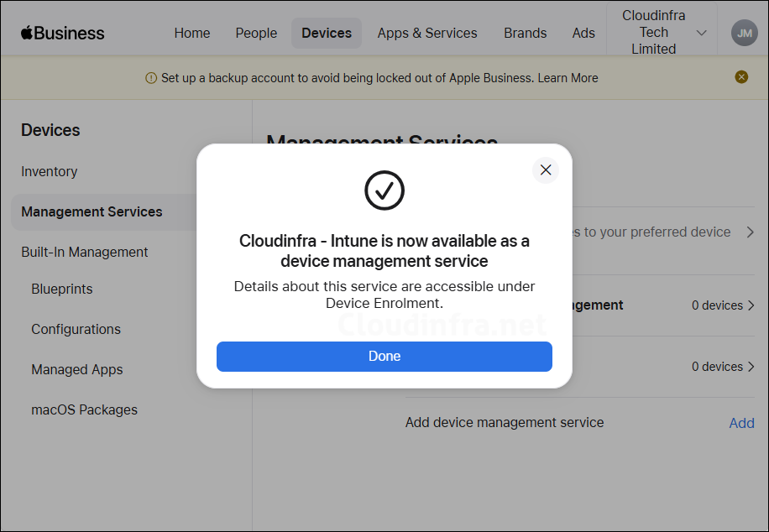Click the success checkmark icon
This screenshot has height=532, width=769.
pyautogui.click(x=384, y=190)
